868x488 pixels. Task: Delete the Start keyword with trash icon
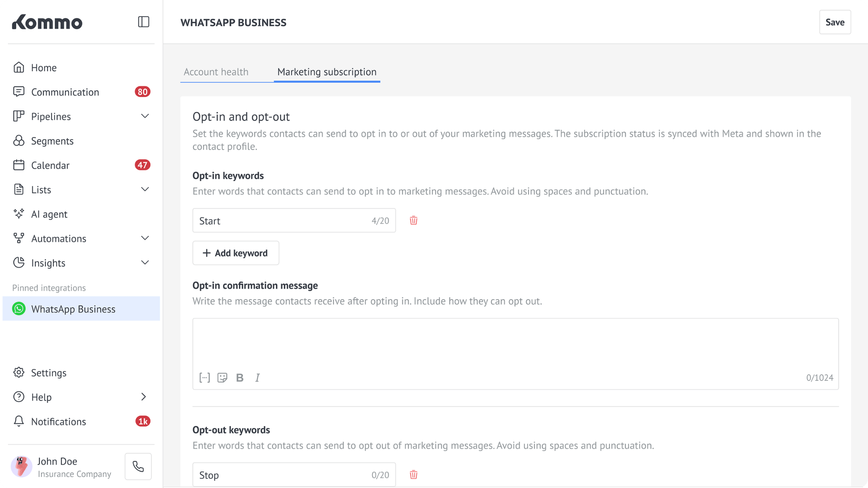[414, 220]
